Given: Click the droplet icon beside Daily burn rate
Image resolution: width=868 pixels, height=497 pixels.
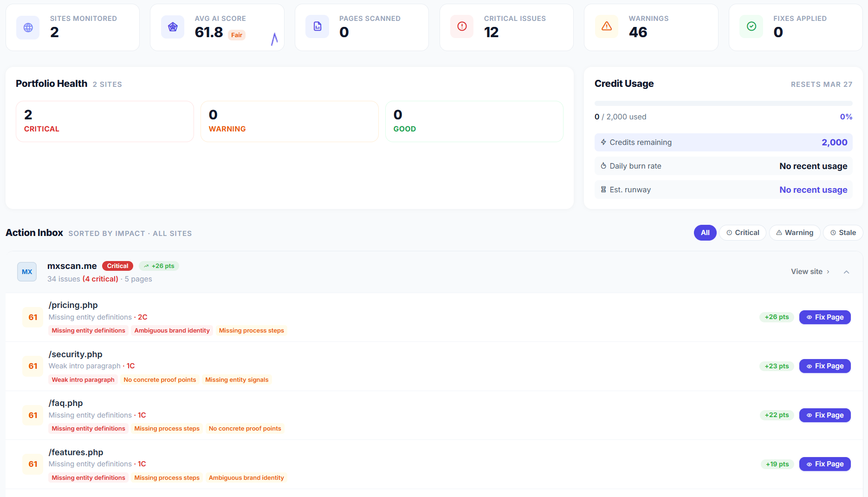Looking at the screenshot, I should tap(603, 166).
